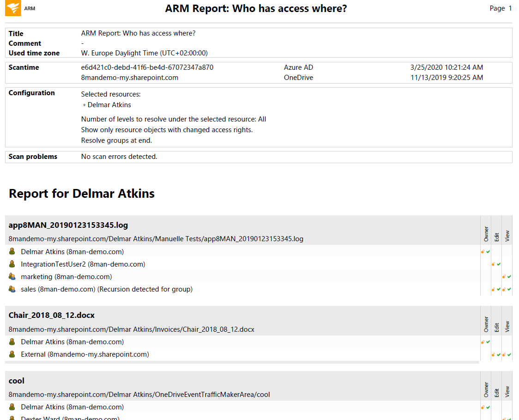Click the View column header of cool section

click(x=507, y=391)
